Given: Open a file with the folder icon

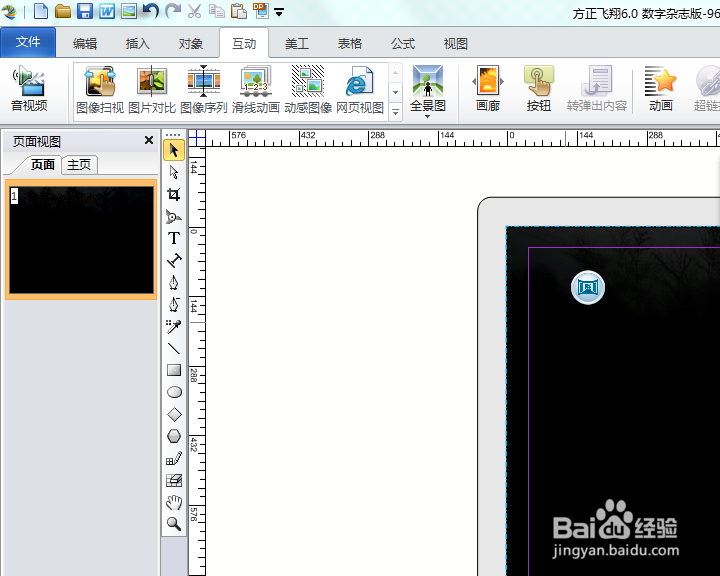Looking at the screenshot, I should point(63,11).
